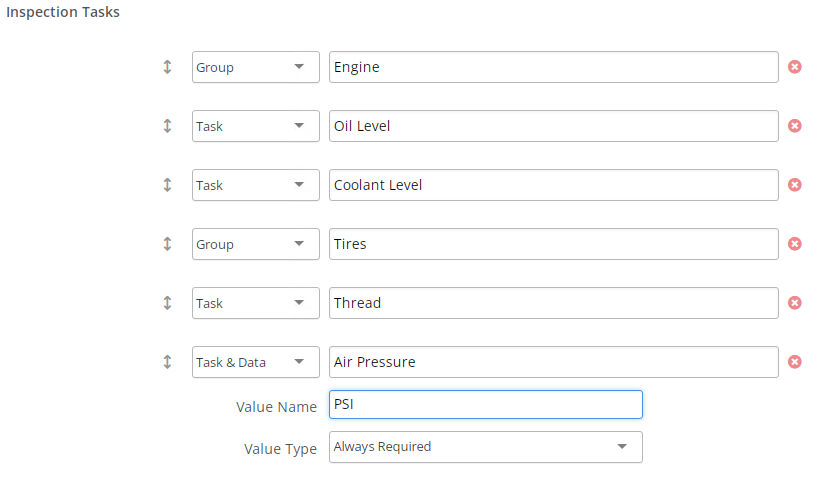Open the type dropdown for Engine
The height and width of the screenshot is (493, 826).
point(255,67)
